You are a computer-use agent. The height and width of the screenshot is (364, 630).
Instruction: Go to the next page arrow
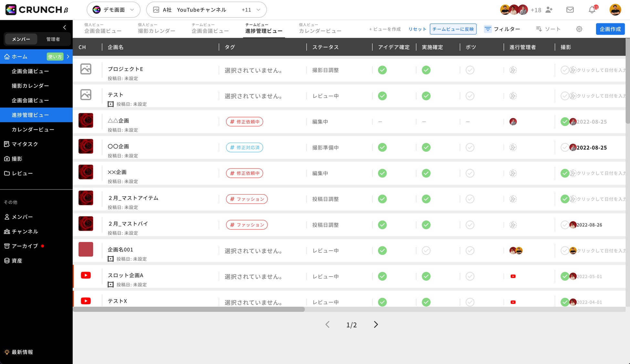(x=375, y=325)
